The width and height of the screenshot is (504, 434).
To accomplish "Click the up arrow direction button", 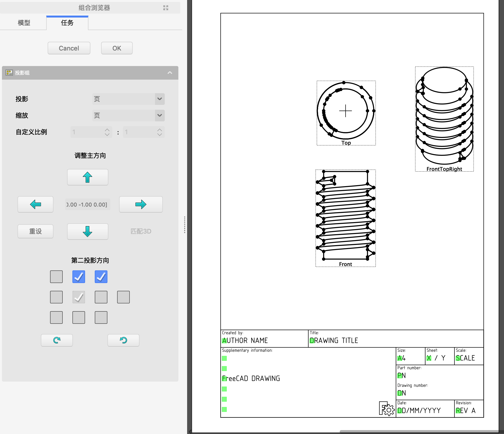I will (x=87, y=177).
